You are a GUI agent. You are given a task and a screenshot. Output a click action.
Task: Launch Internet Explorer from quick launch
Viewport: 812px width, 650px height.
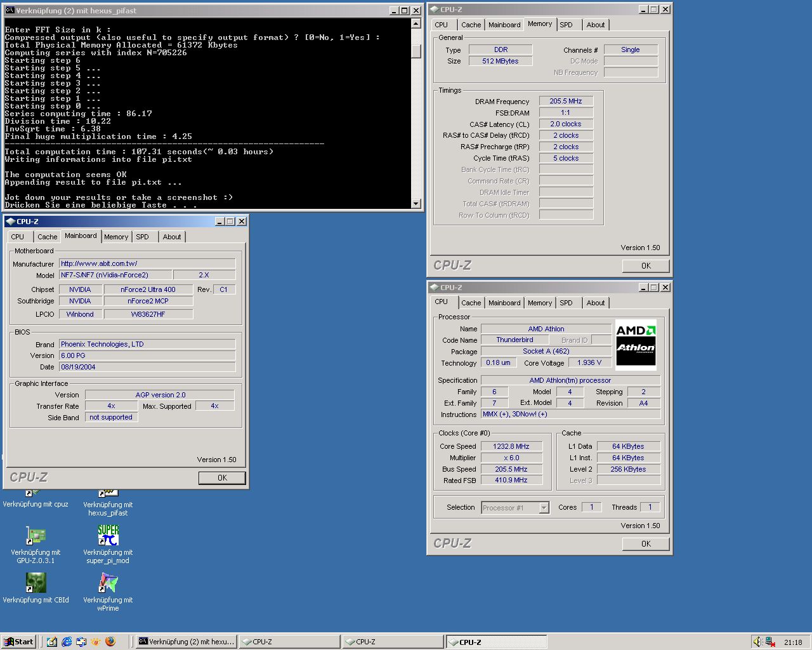67,642
